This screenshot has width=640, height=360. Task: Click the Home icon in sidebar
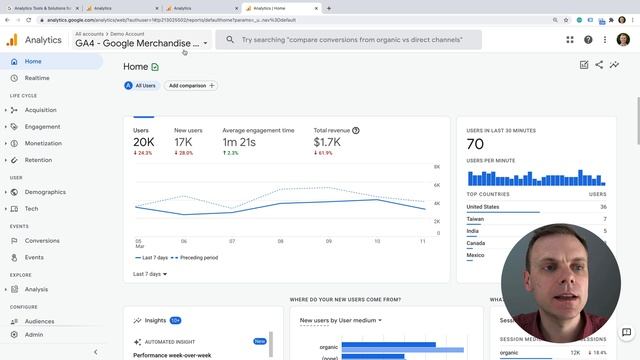click(x=14, y=61)
